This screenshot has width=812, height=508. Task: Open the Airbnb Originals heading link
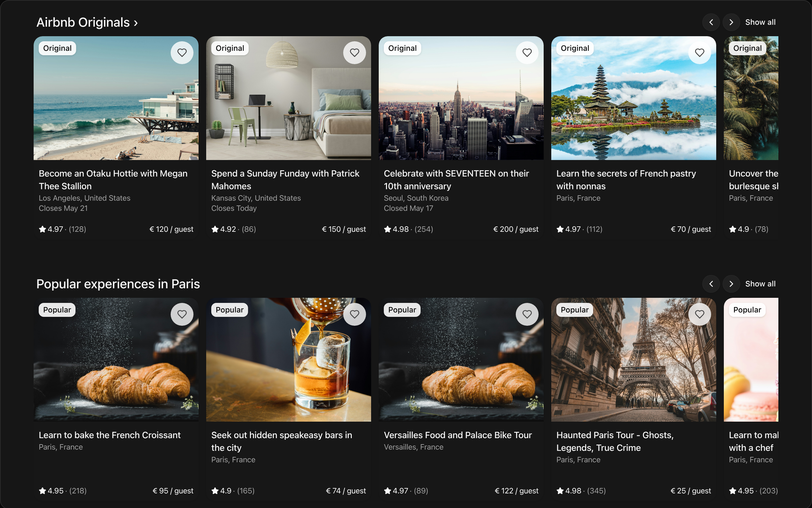click(87, 23)
